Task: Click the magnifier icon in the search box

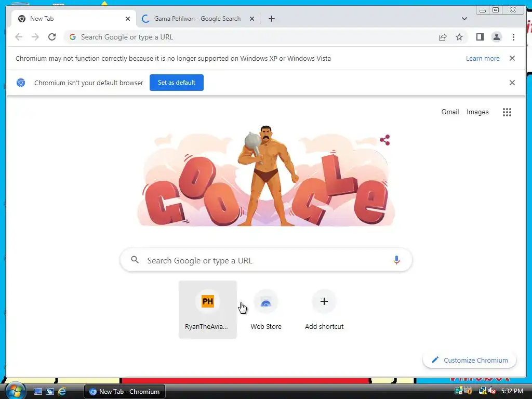Action: [x=135, y=260]
